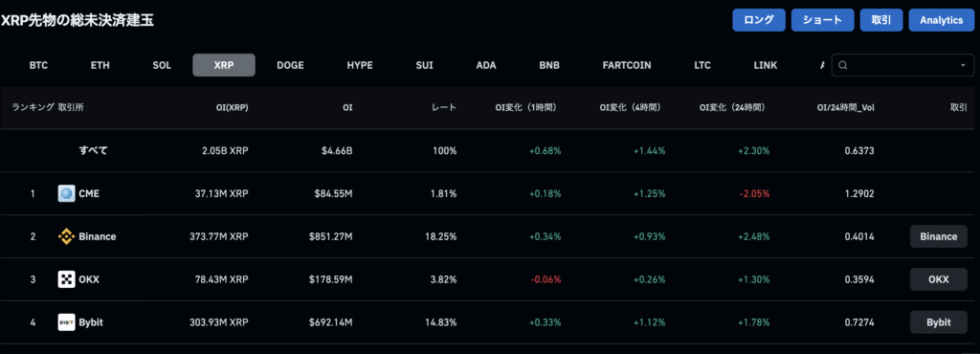Select the BTC coin tab
Viewport: 980px width, 354px height.
point(38,65)
